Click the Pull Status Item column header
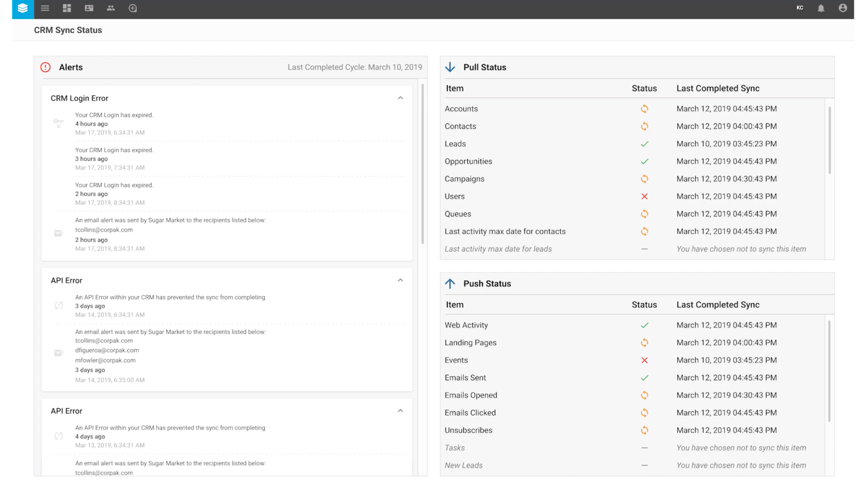 pos(455,89)
